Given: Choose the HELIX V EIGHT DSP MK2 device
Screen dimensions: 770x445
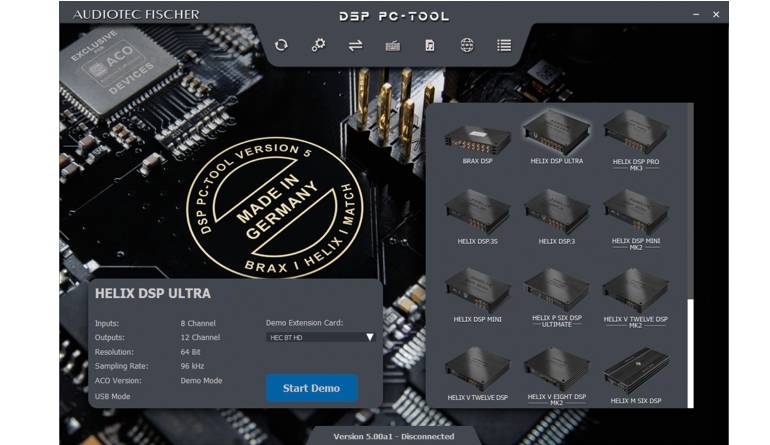Looking at the screenshot, I should click(556, 376).
